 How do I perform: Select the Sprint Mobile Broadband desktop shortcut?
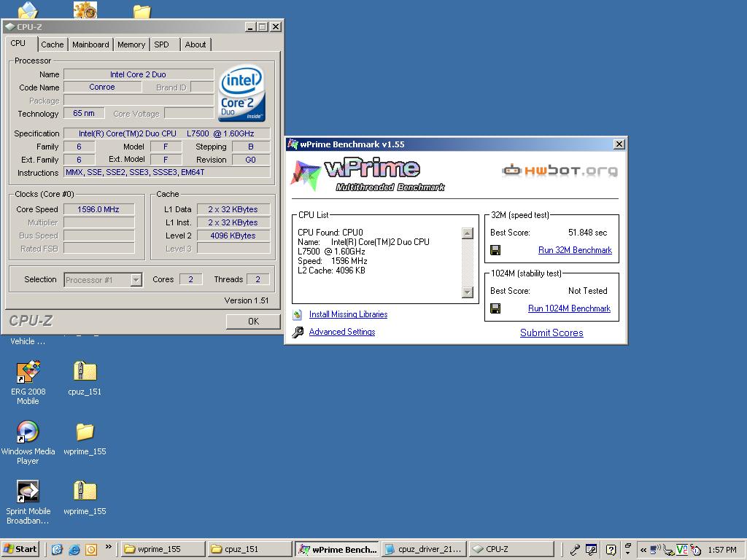point(28,502)
